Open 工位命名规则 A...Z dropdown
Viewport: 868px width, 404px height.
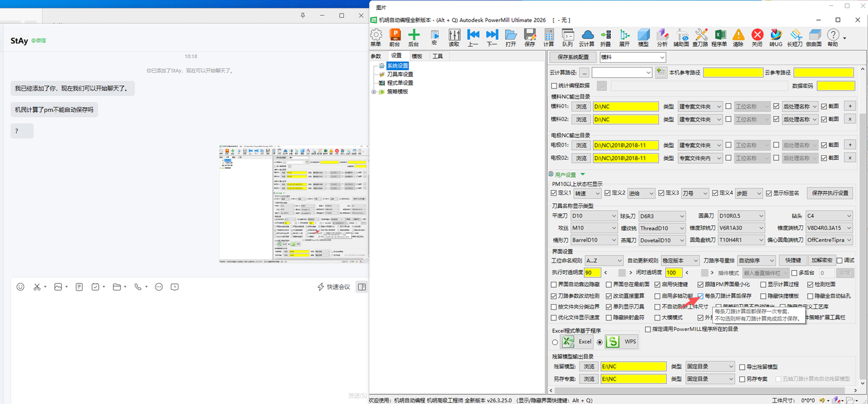(x=603, y=261)
